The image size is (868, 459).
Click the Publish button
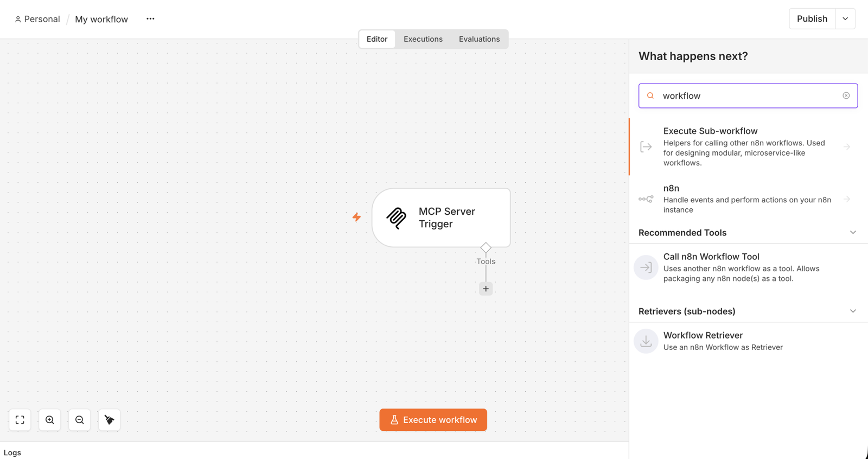tap(812, 18)
